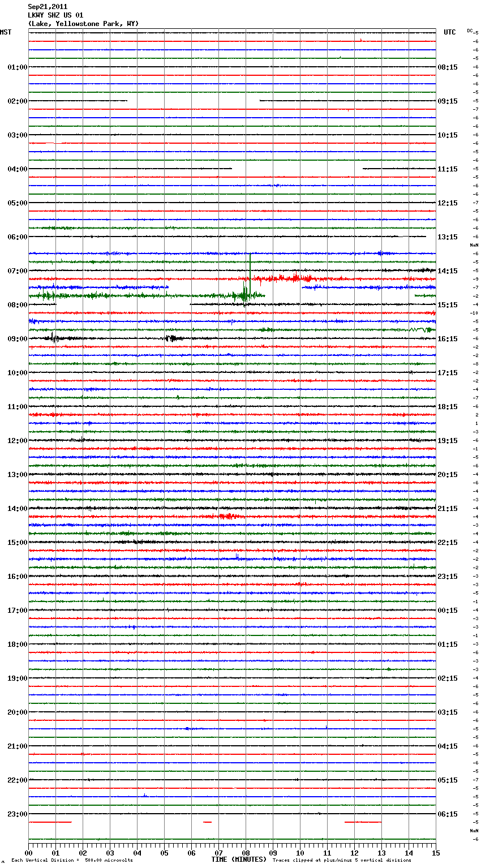Select the 21:00 MST time label

tap(17, 746)
